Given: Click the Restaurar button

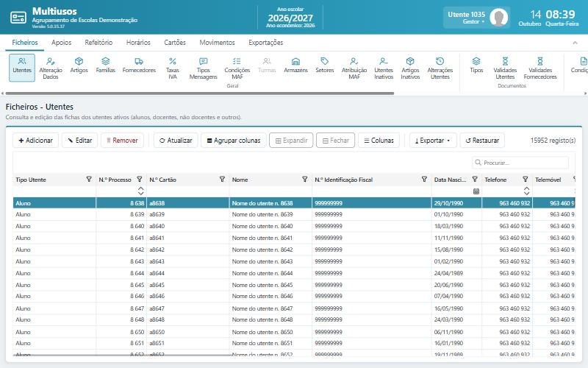Looking at the screenshot, I should click(x=482, y=141).
